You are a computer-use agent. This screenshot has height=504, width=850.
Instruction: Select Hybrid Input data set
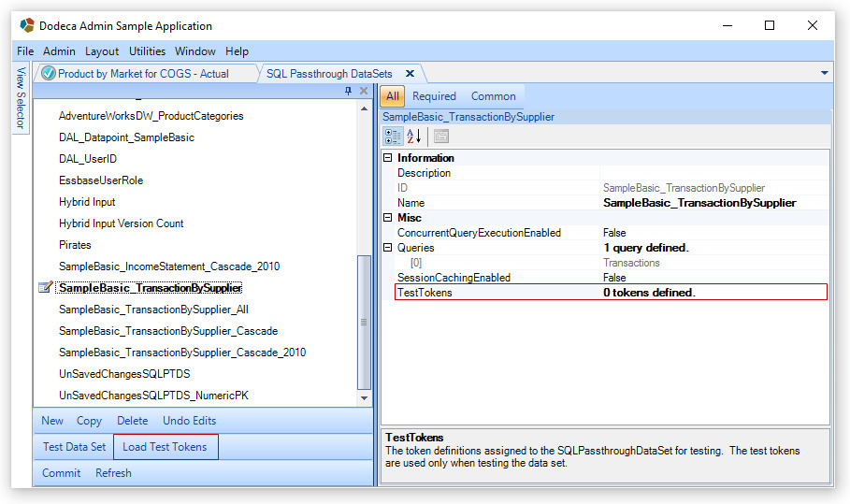(x=87, y=202)
